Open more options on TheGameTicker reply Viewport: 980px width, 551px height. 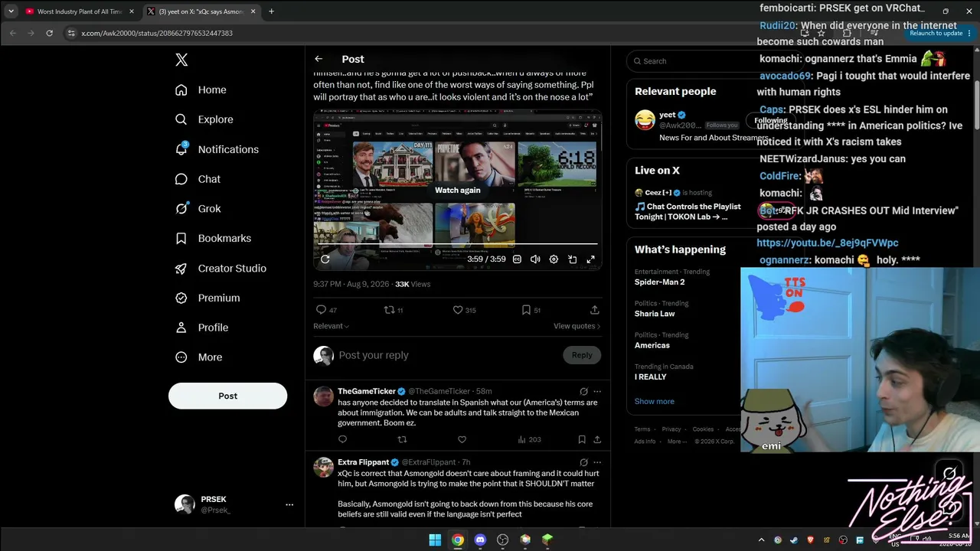pyautogui.click(x=597, y=391)
